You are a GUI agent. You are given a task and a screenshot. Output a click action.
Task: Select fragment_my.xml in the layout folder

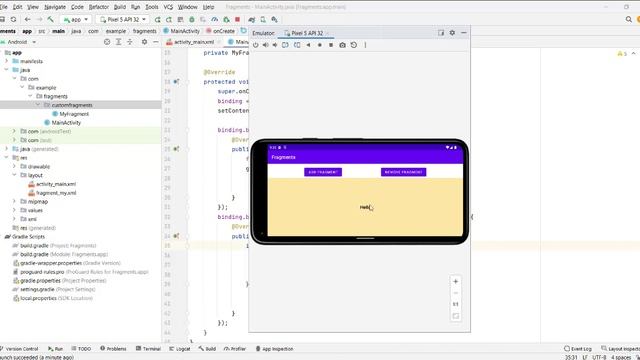(x=56, y=193)
